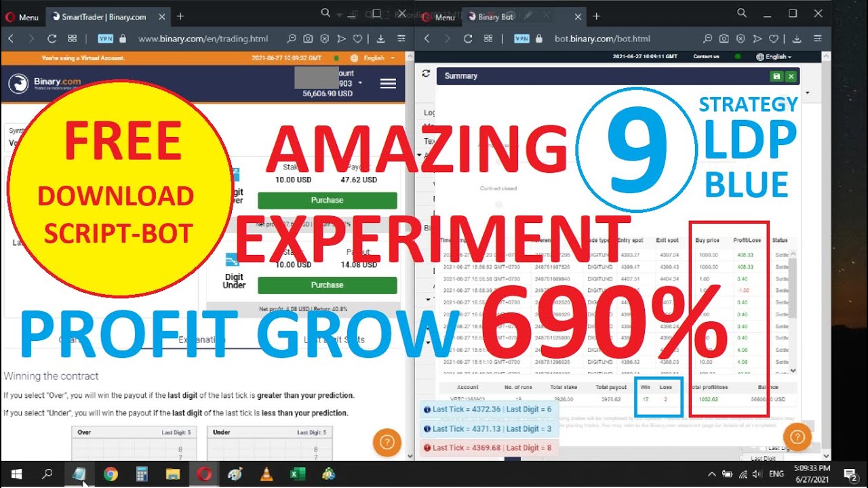This screenshot has width=868, height=488.
Task: Reload the binary.com trading page
Action: [52, 39]
